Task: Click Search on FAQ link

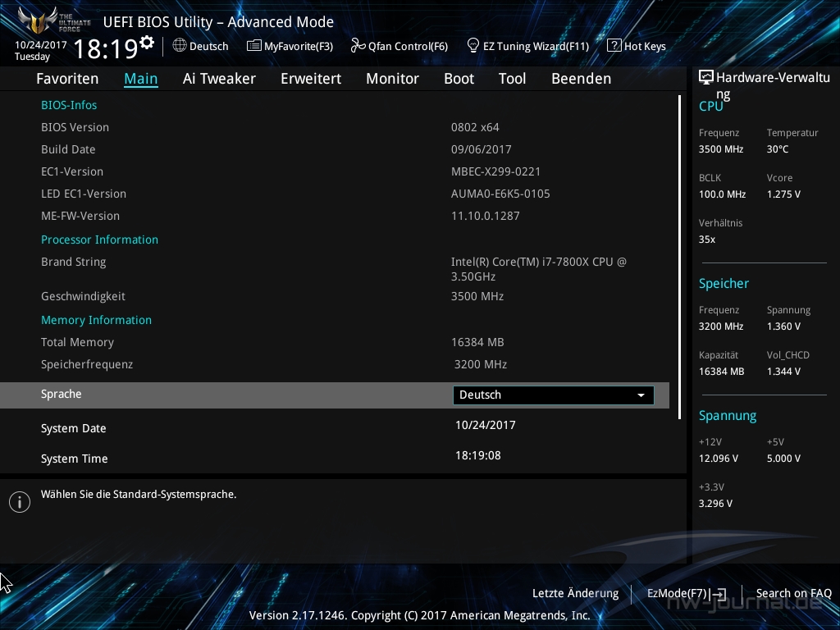Action: [x=794, y=594]
